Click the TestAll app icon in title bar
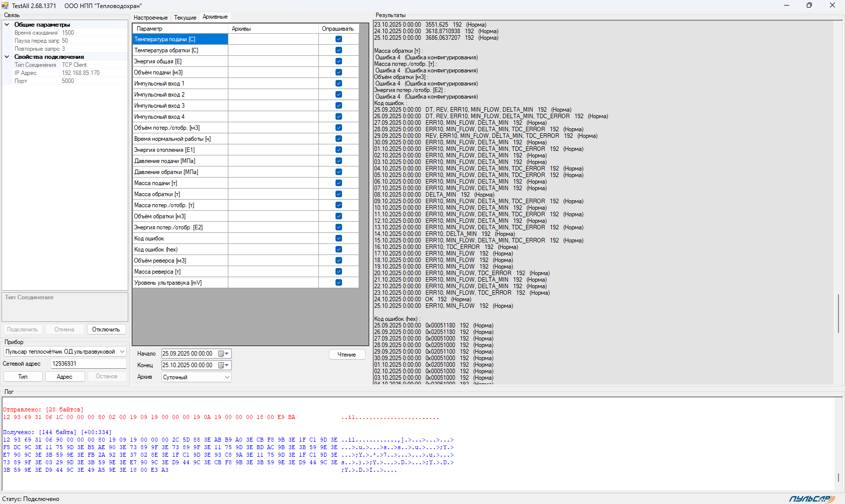 click(x=5, y=6)
